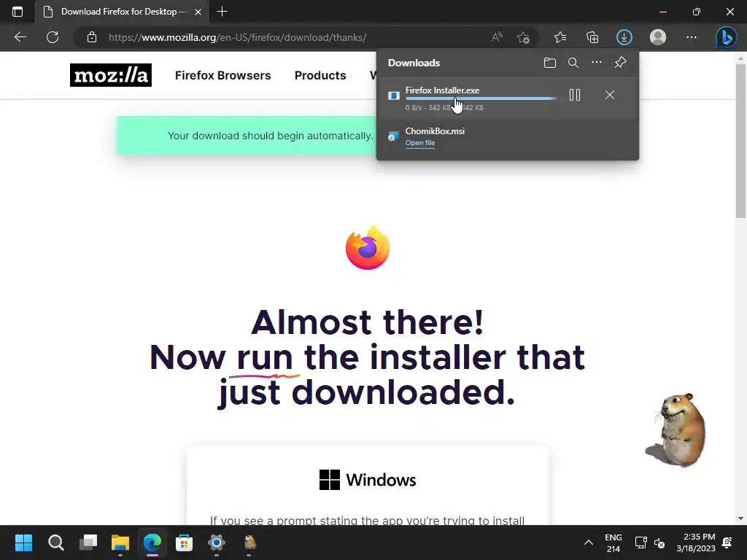Select the Download Firefox for Desktop tab
747x560 pixels.
(122, 12)
